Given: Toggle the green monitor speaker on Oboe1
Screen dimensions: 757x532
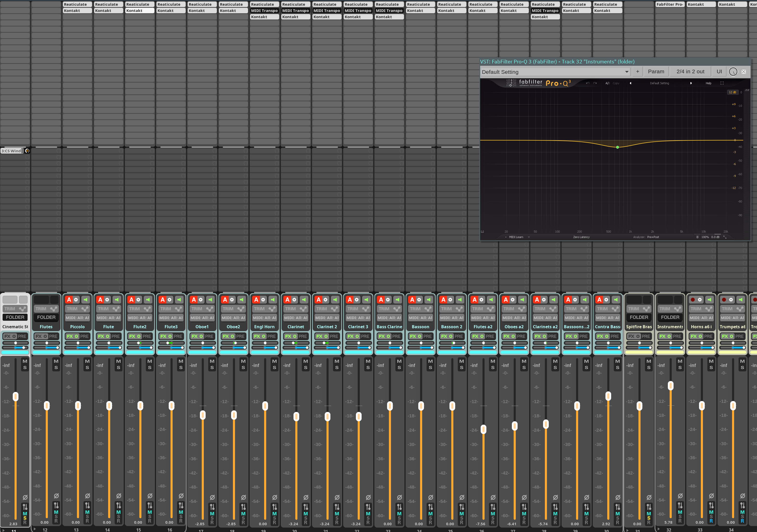Looking at the screenshot, I should pyautogui.click(x=210, y=300).
